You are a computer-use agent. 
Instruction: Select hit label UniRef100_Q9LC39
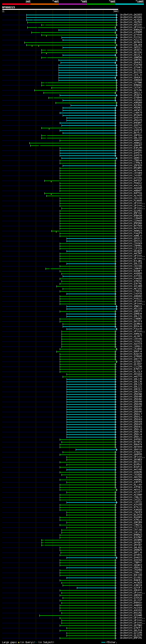[x=131, y=379]
